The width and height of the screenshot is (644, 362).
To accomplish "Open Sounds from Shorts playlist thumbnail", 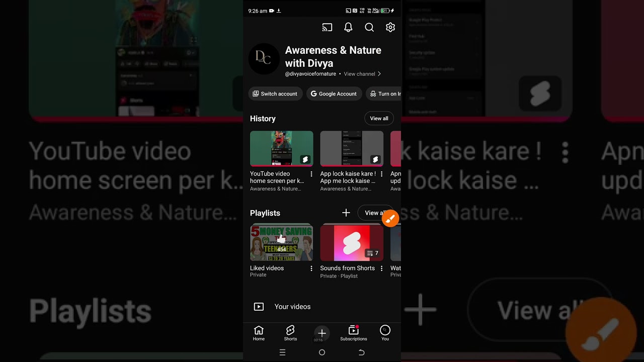I will coord(352,243).
